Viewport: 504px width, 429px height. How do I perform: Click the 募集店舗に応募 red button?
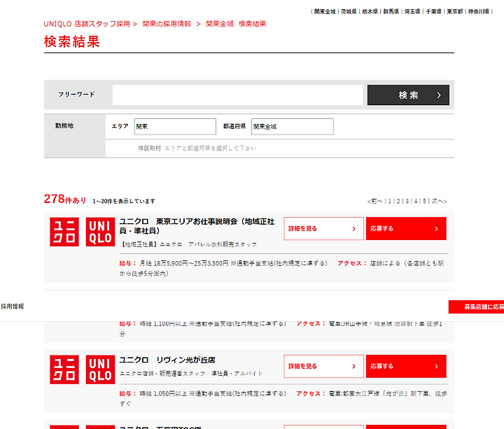tap(477, 307)
